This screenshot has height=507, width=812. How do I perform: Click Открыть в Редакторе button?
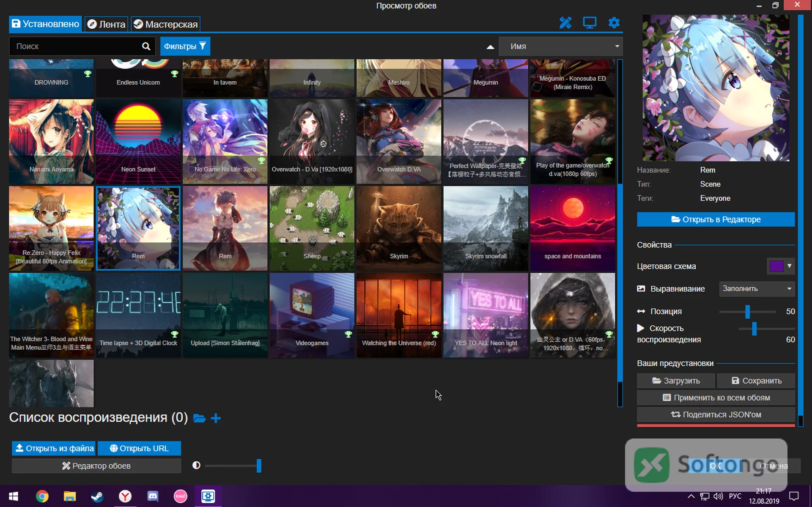point(716,219)
